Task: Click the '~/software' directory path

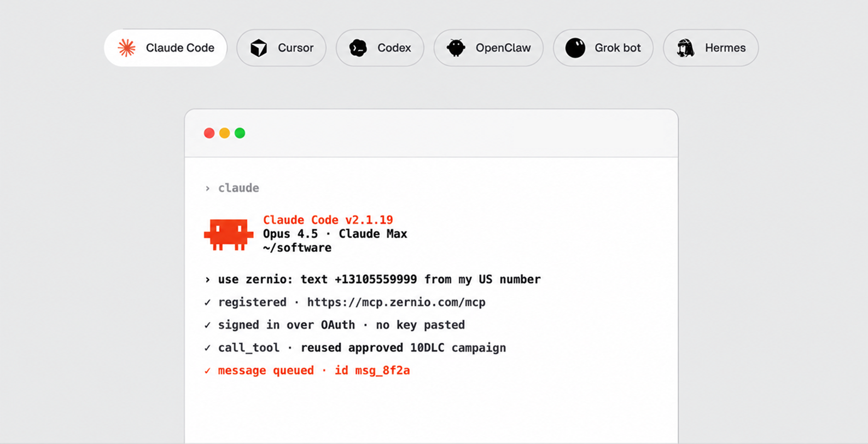Action: pos(297,247)
